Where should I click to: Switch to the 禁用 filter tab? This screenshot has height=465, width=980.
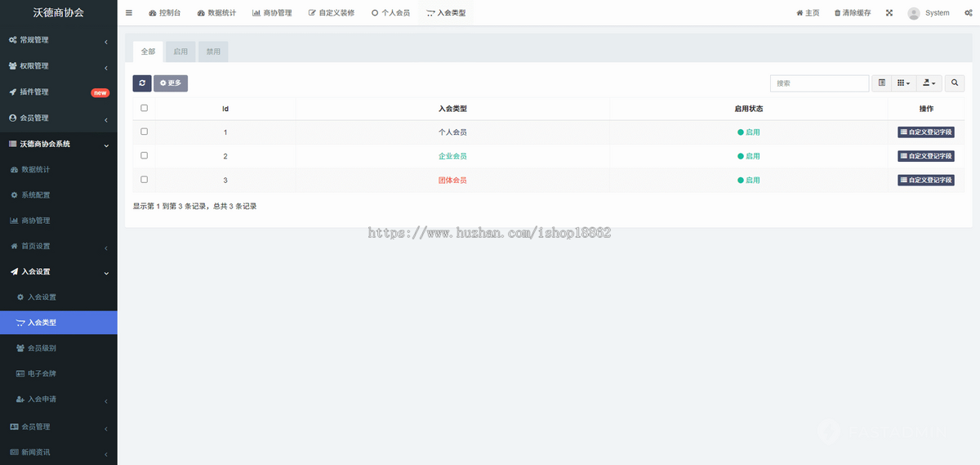coord(213,51)
